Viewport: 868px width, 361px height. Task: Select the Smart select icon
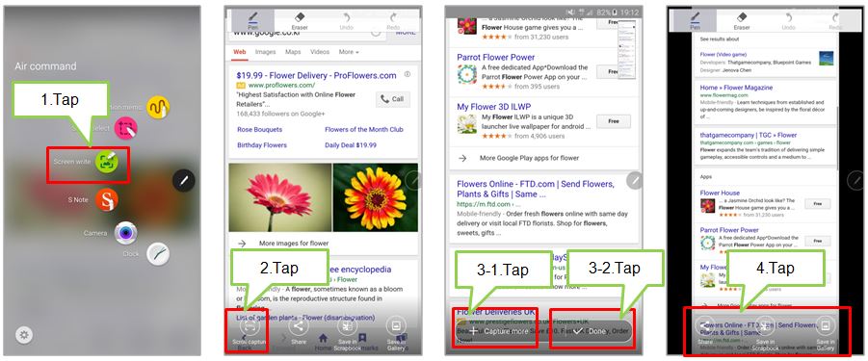click(126, 129)
